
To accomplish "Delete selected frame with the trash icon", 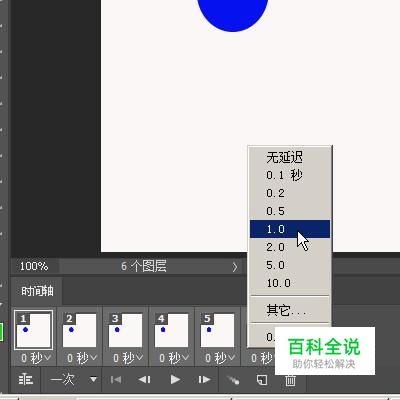I will click(290, 380).
